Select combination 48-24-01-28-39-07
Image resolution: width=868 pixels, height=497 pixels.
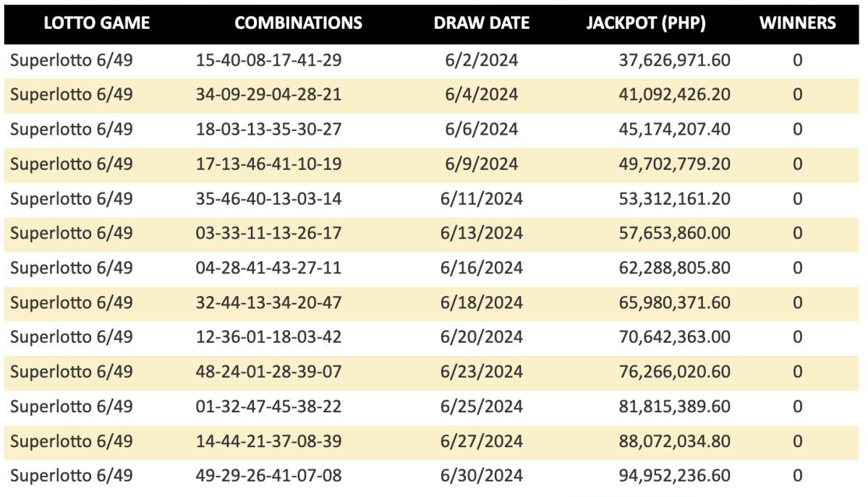(x=269, y=372)
